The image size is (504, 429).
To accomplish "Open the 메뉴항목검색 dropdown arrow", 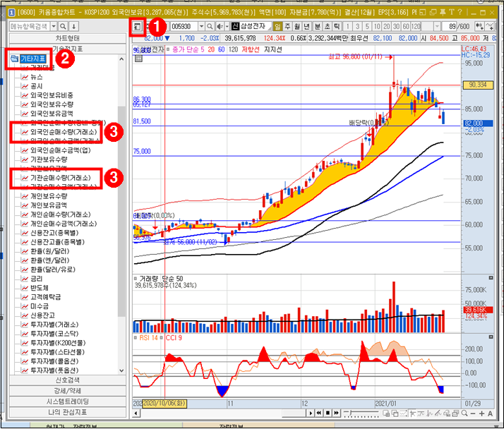I will (x=54, y=26).
